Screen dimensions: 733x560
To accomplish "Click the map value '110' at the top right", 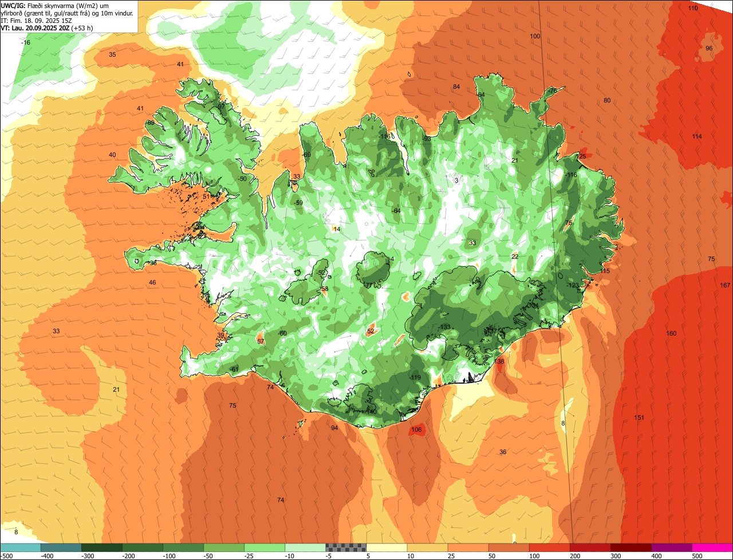I will click(x=693, y=8).
